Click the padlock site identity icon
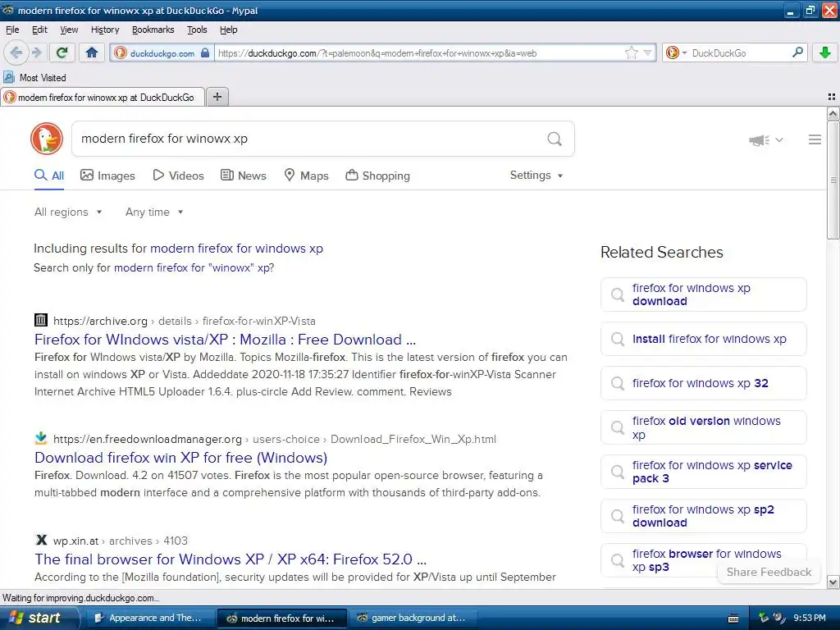840x630 pixels. (204, 52)
